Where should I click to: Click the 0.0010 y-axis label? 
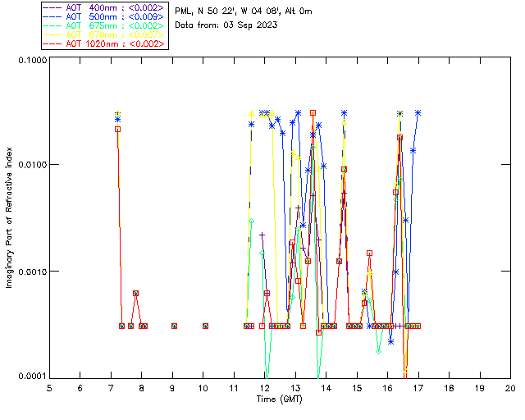32,272
